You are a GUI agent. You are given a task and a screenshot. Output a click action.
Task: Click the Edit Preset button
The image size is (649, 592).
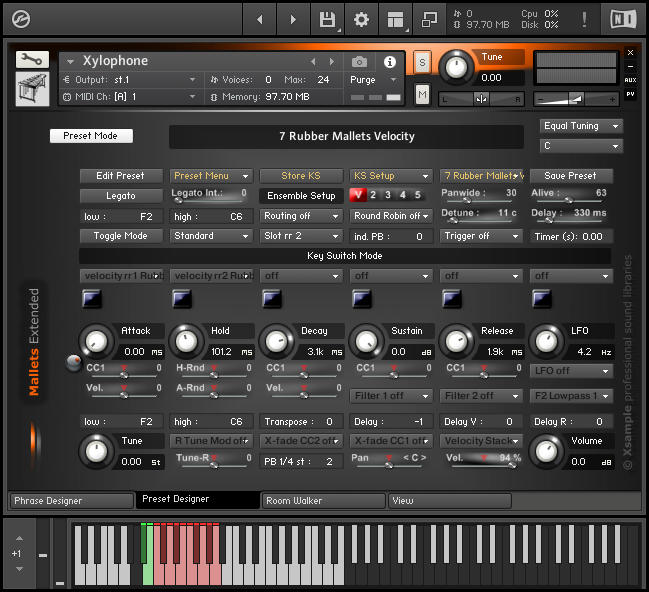coord(121,176)
